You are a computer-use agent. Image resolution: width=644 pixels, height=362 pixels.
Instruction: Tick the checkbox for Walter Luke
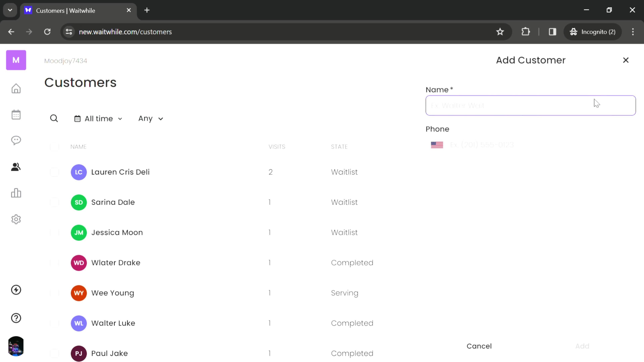click(x=54, y=323)
